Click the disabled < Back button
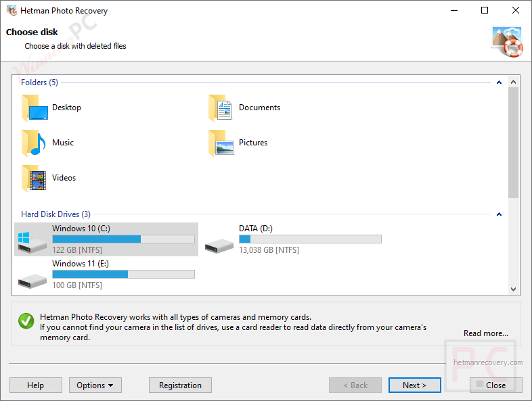The image size is (532, 401). pos(355,385)
